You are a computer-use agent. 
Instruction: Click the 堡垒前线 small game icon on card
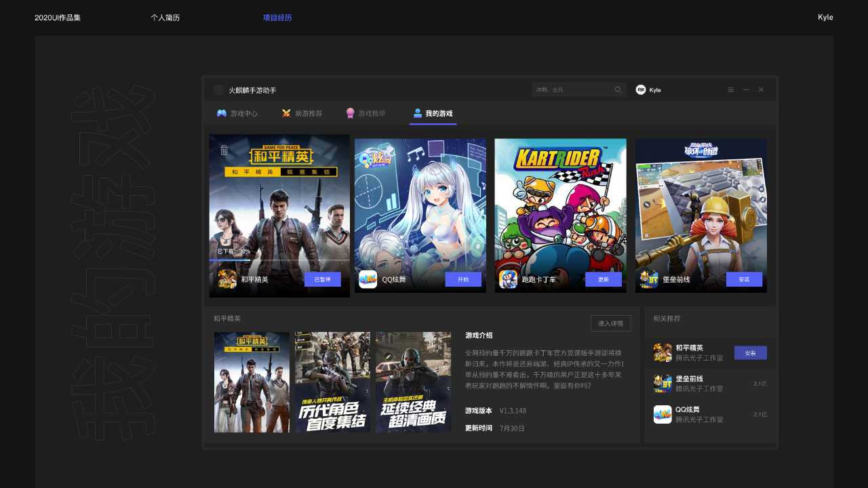[x=649, y=279]
